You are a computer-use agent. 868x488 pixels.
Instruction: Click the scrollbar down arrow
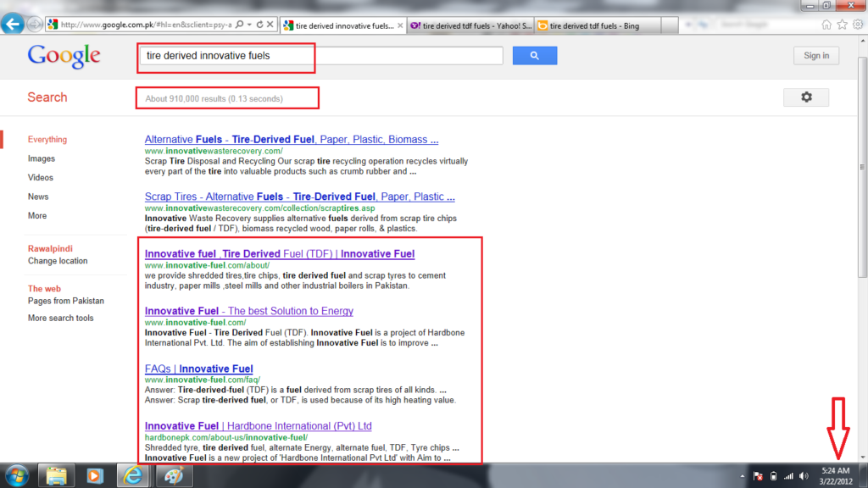pos(862,457)
